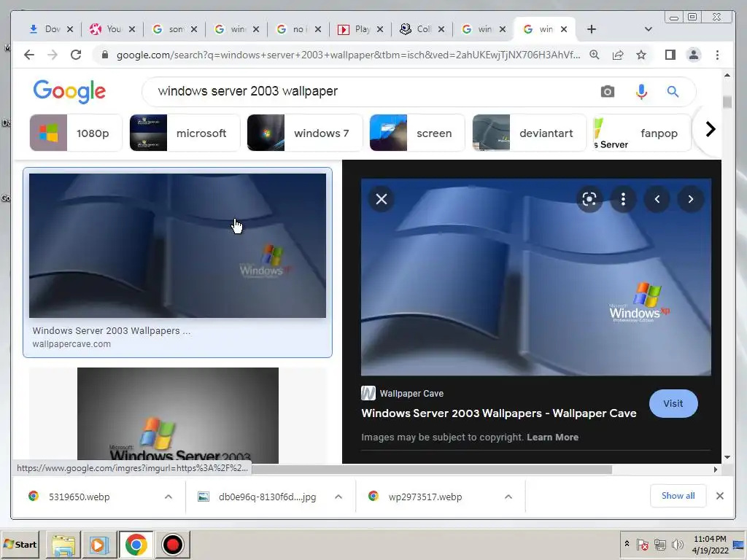
Task: Open the volume speaker tray icon
Action: [677, 544]
